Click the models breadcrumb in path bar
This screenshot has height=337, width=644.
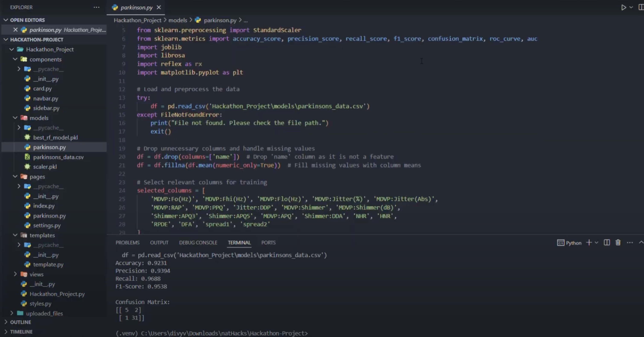177,20
